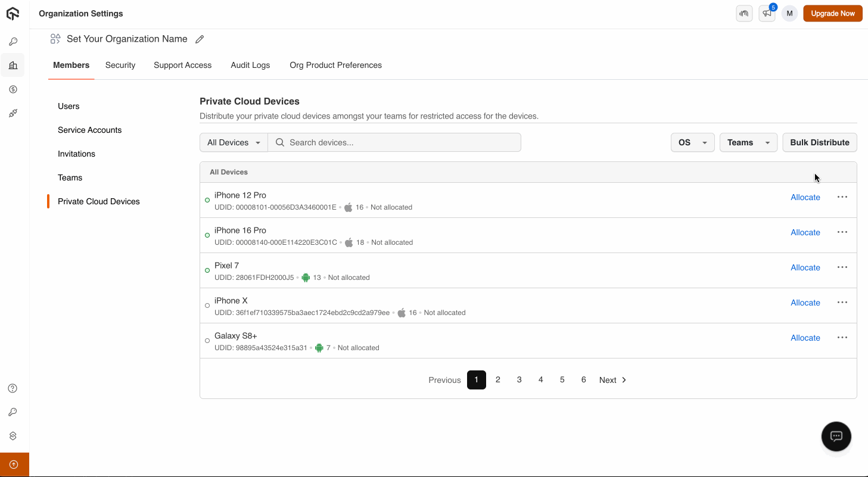
Task: Open the announcements megaphone icon
Action: (x=767, y=13)
